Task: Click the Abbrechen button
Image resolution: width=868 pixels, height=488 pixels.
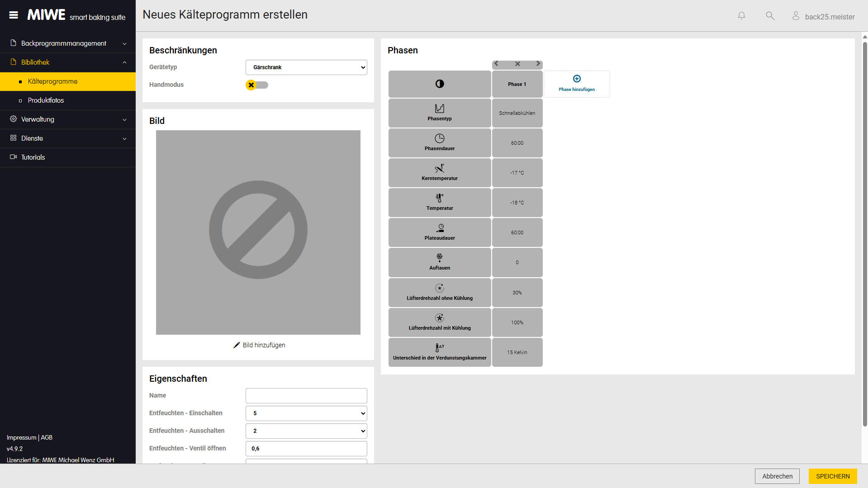Action: tap(777, 476)
